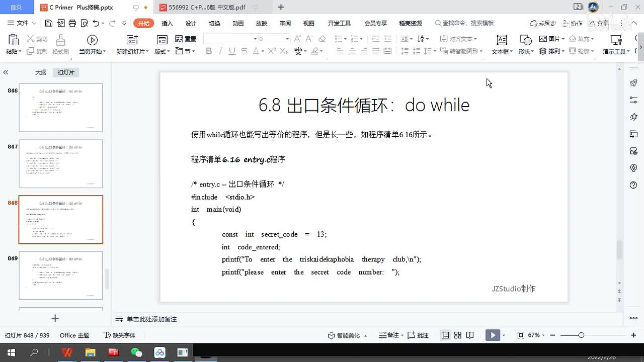Viewport: 644px width, 362px height.
Task: Select slide 847 thumbnail
Action: pyautogui.click(x=60, y=163)
